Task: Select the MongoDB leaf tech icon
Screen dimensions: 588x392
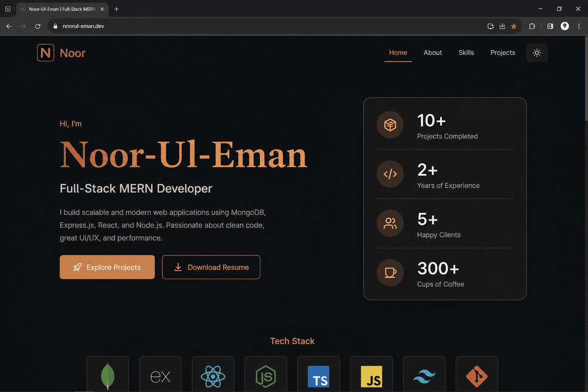Action: point(108,376)
